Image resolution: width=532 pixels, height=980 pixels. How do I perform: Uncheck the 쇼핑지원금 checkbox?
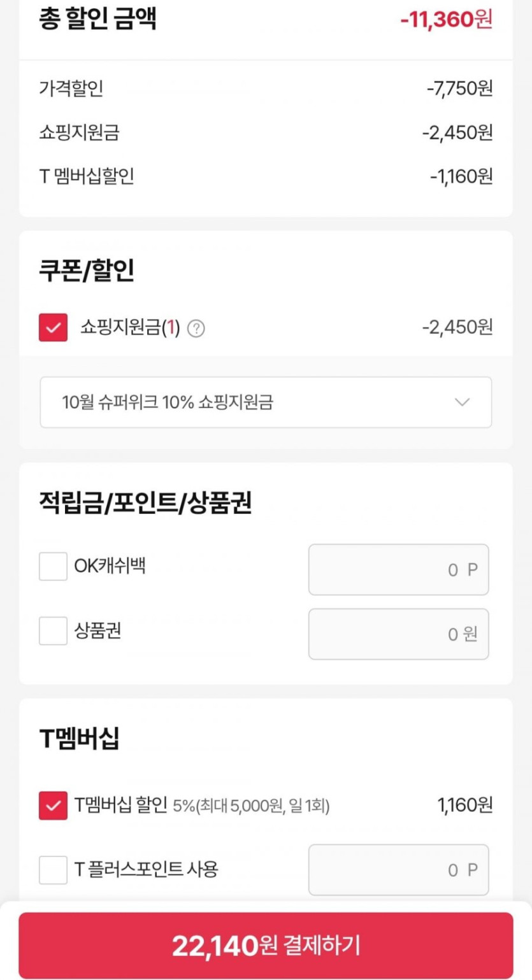pos(53,328)
